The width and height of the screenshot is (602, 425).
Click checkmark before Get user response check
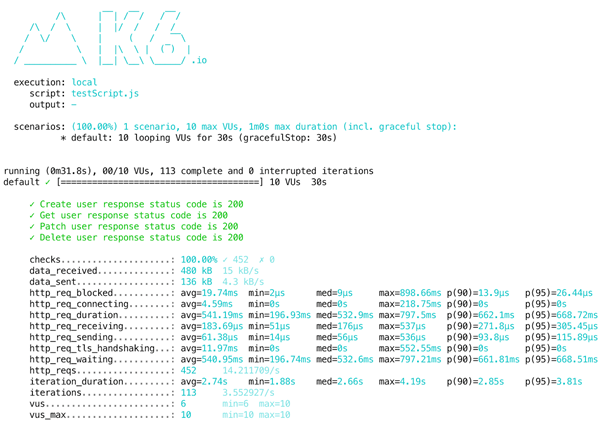click(32, 215)
